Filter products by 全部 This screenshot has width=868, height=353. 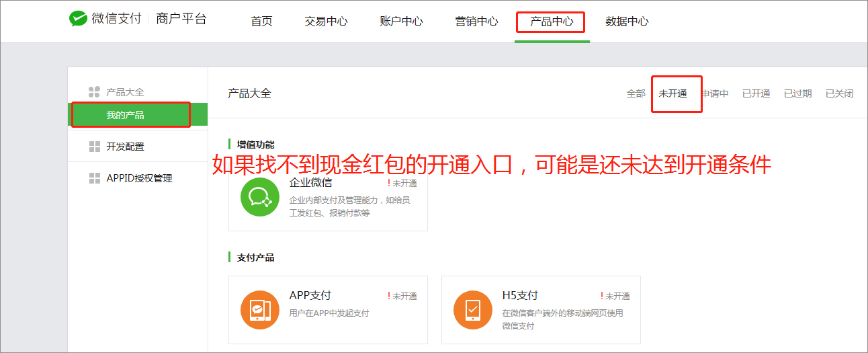(636, 93)
